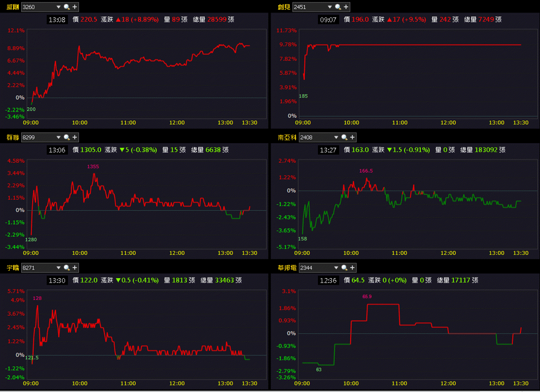Click the 13:08 time box
The image size is (540, 392).
(x=57, y=20)
